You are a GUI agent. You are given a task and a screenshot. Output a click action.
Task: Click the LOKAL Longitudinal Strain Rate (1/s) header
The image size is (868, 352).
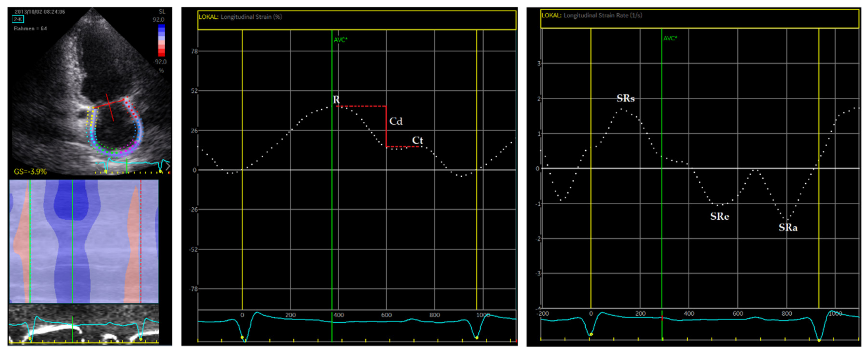coord(591,15)
